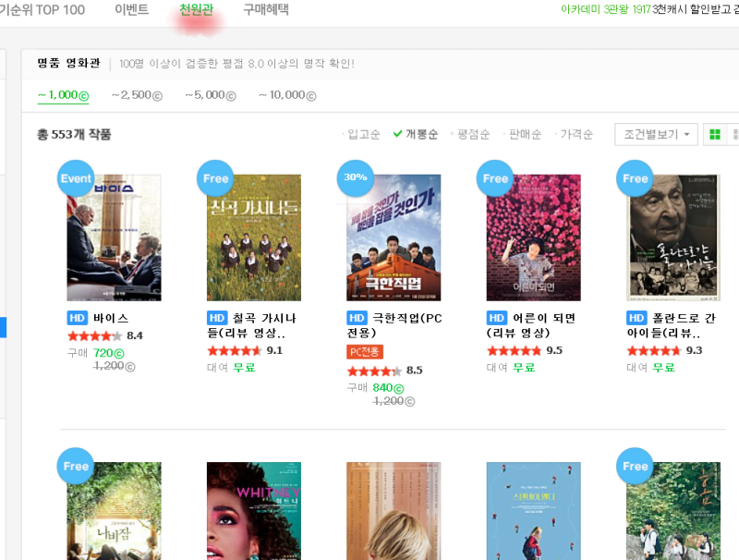This screenshot has width=739, height=560.
Task: Click 어른이 되면(리뷰 영상) title
Action: [532, 325]
